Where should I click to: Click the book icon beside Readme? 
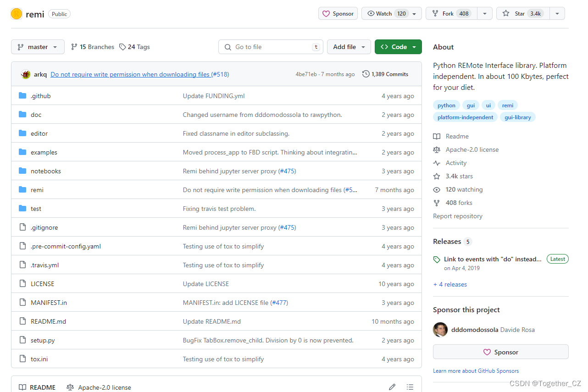point(437,136)
